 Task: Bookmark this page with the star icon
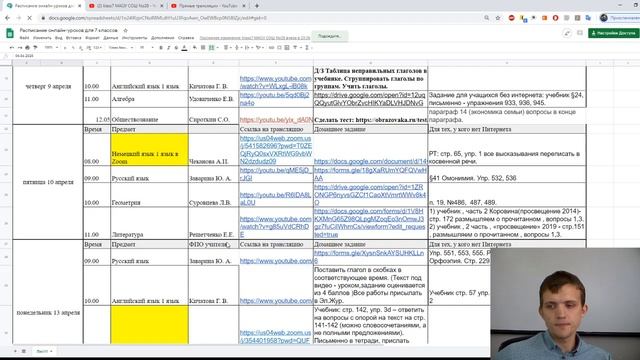tap(498, 18)
